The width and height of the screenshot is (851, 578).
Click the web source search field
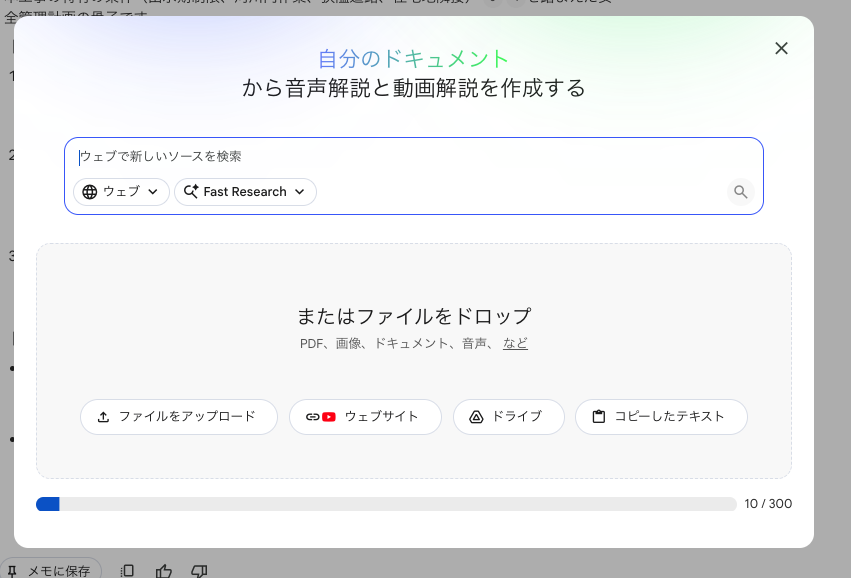(x=412, y=157)
